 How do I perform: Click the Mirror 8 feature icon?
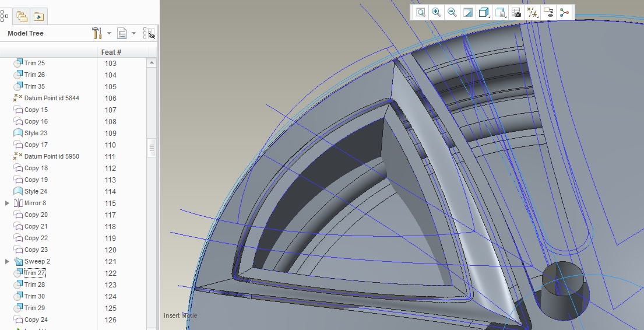[x=17, y=203]
